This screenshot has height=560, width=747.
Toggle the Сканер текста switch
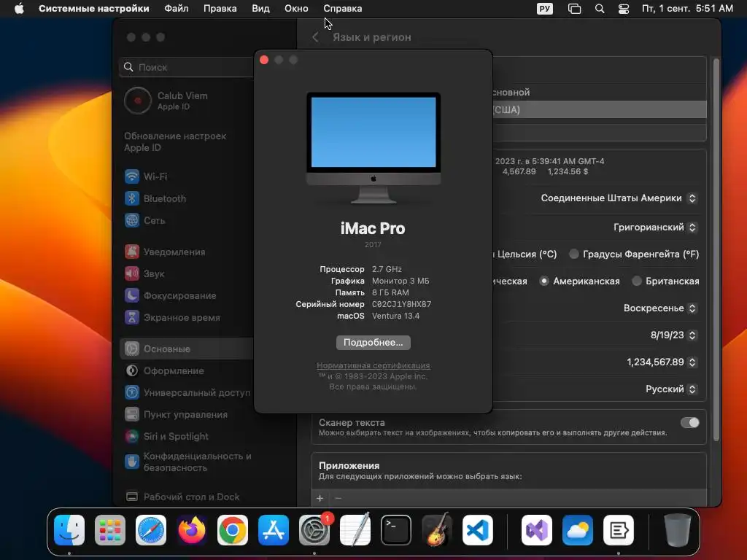coord(690,422)
